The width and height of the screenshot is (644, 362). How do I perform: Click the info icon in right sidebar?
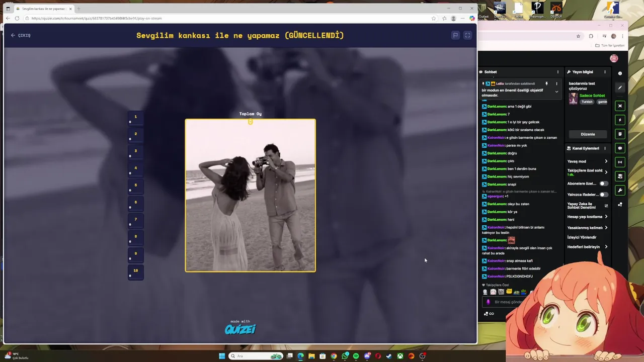(620, 73)
